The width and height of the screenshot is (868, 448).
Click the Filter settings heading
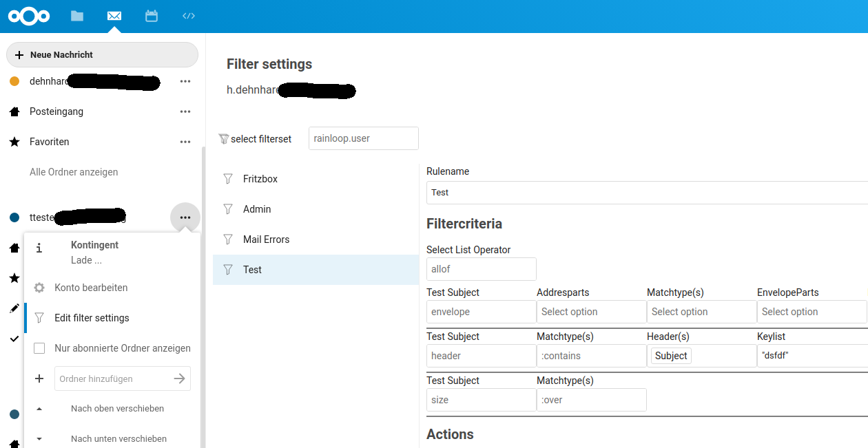(x=269, y=64)
